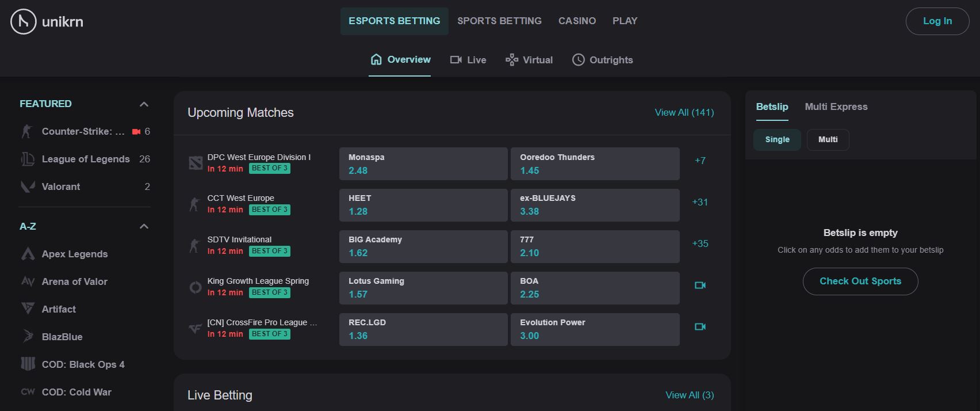Open the Esports Betting tab

tap(395, 21)
